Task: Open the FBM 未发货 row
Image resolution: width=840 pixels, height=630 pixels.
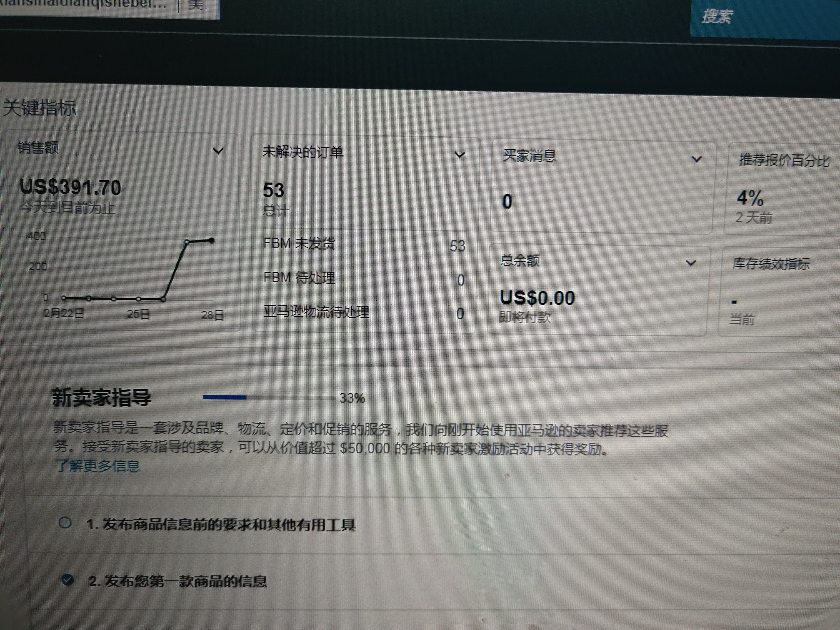Action: coord(365,244)
